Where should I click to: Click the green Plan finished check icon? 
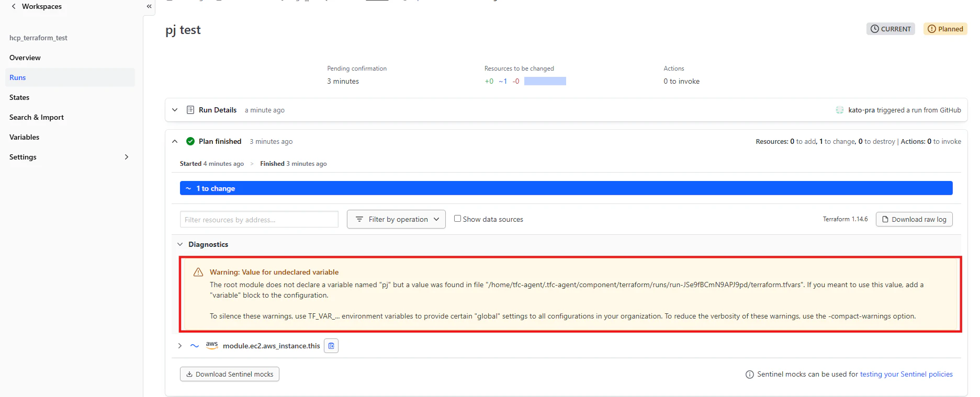[190, 141]
